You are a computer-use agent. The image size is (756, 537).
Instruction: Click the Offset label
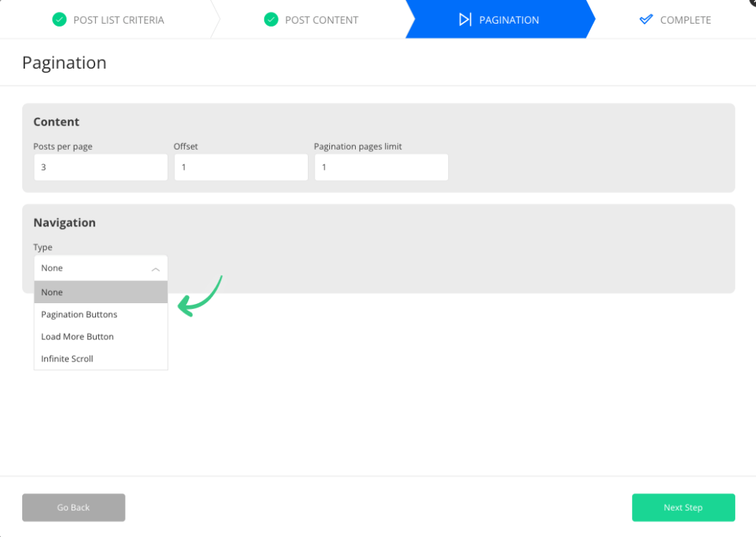(185, 146)
